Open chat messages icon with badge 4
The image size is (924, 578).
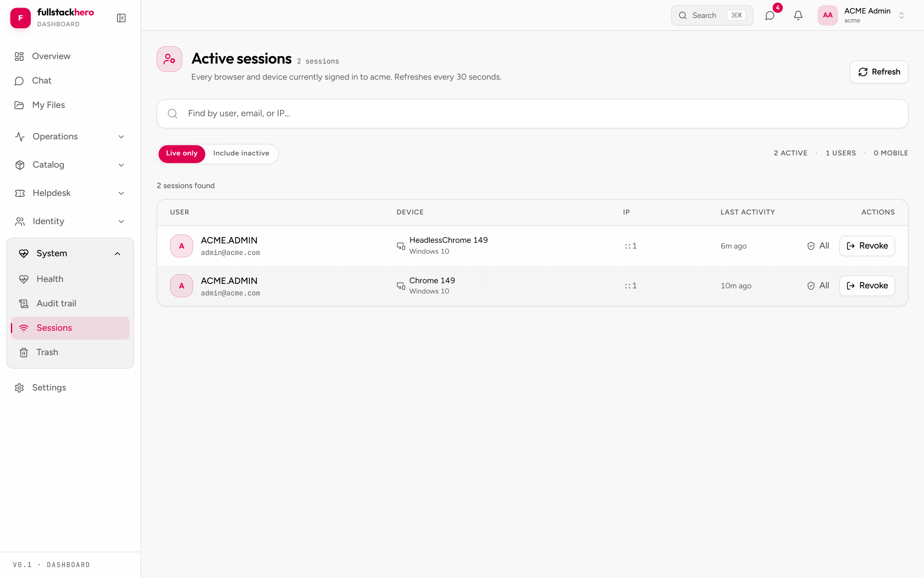click(x=770, y=15)
